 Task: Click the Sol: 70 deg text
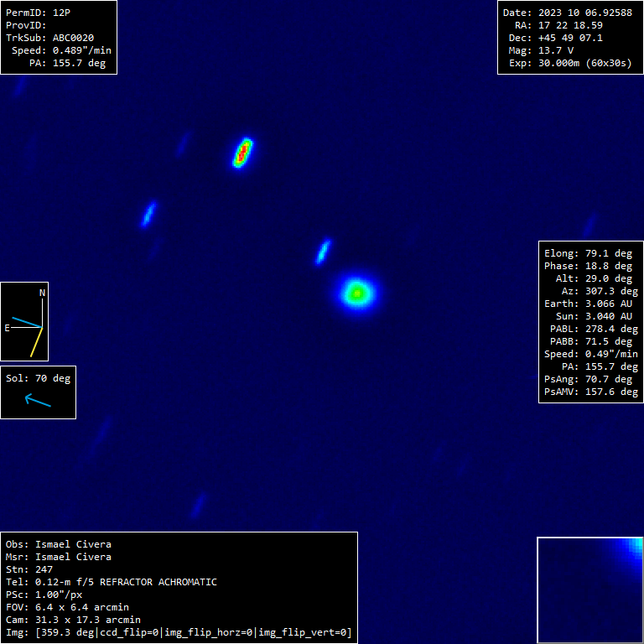point(39,378)
